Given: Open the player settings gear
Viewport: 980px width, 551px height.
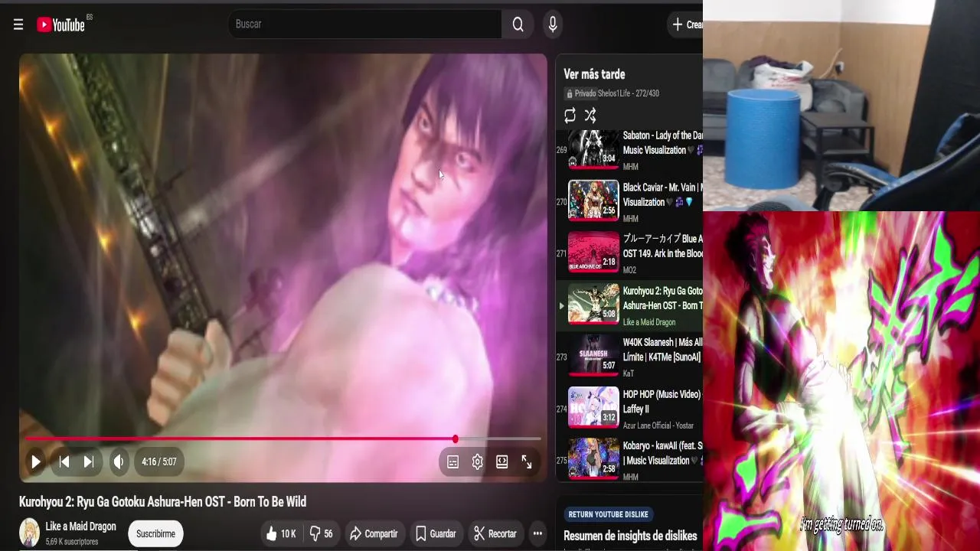Looking at the screenshot, I should (x=478, y=462).
